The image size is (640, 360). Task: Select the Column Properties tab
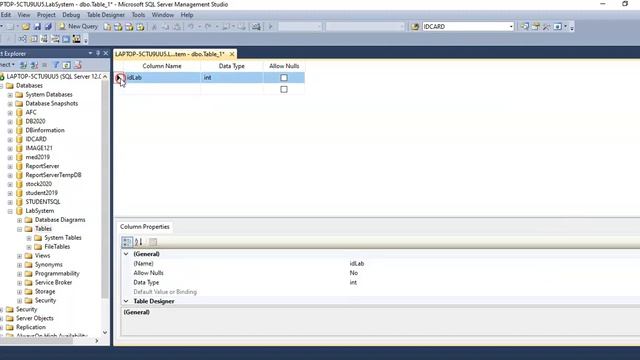[x=144, y=227]
